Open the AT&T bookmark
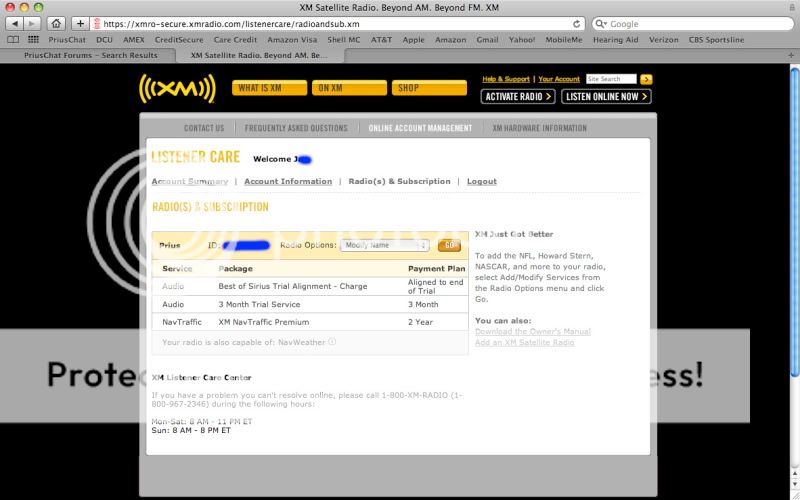The width and height of the screenshot is (800, 500). coord(381,39)
